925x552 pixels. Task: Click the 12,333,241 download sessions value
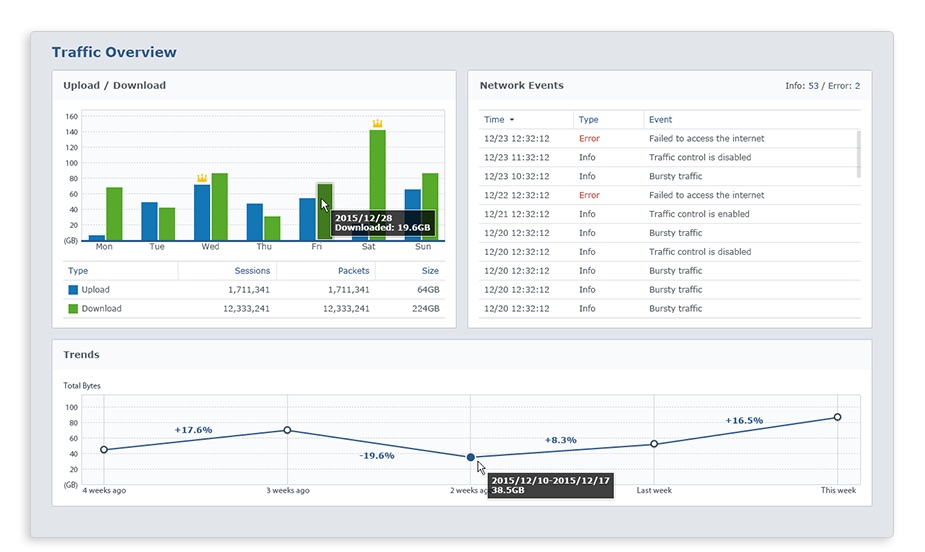click(x=246, y=308)
